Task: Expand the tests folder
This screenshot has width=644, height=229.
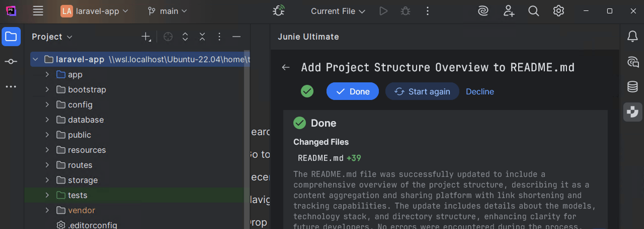Action: pyautogui.click(x=47, y=195)
